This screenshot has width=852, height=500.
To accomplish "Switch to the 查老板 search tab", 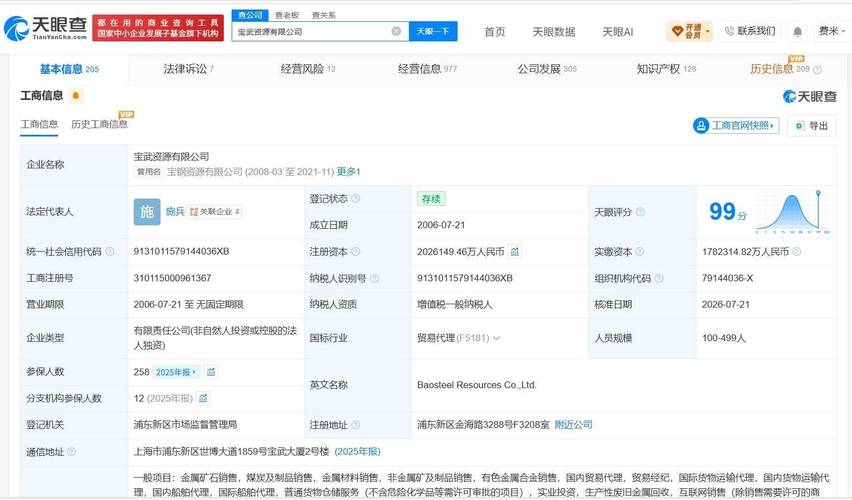I will [287, 15].
